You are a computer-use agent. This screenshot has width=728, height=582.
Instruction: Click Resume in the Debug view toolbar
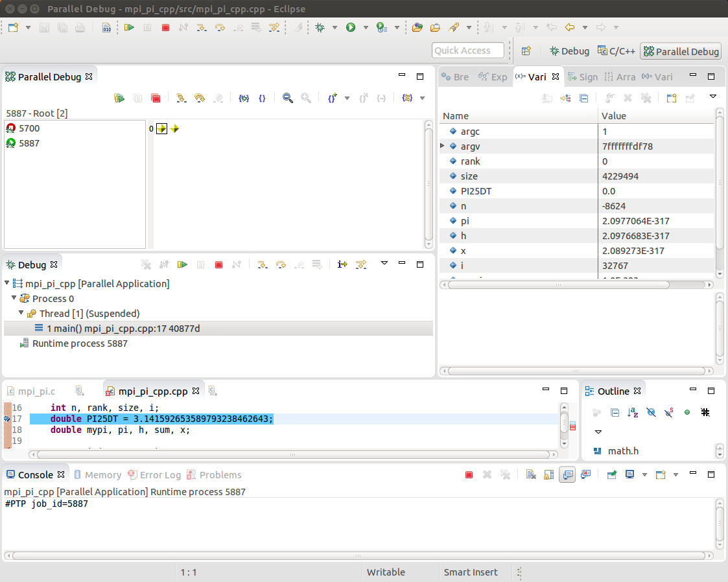182,264
